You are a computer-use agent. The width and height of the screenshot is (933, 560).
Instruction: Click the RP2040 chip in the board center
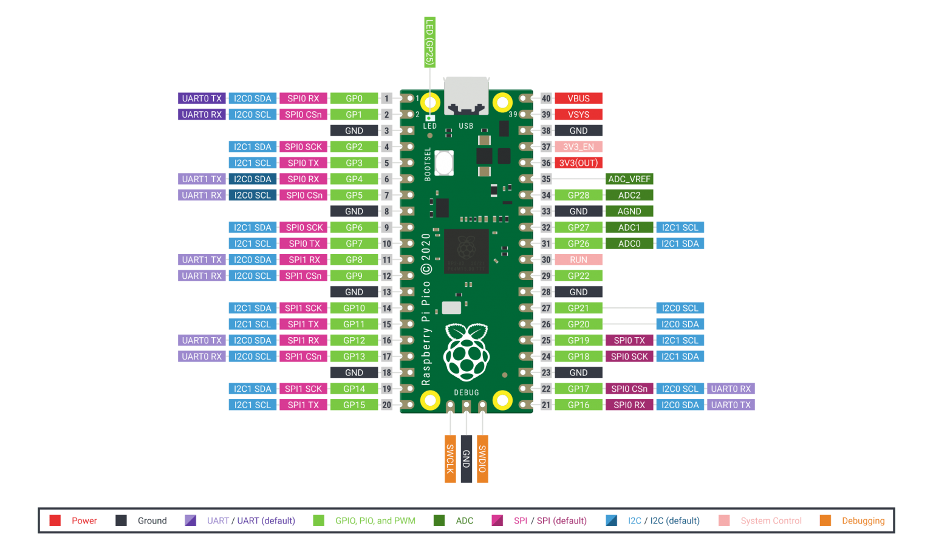click(x=466, y=251)
